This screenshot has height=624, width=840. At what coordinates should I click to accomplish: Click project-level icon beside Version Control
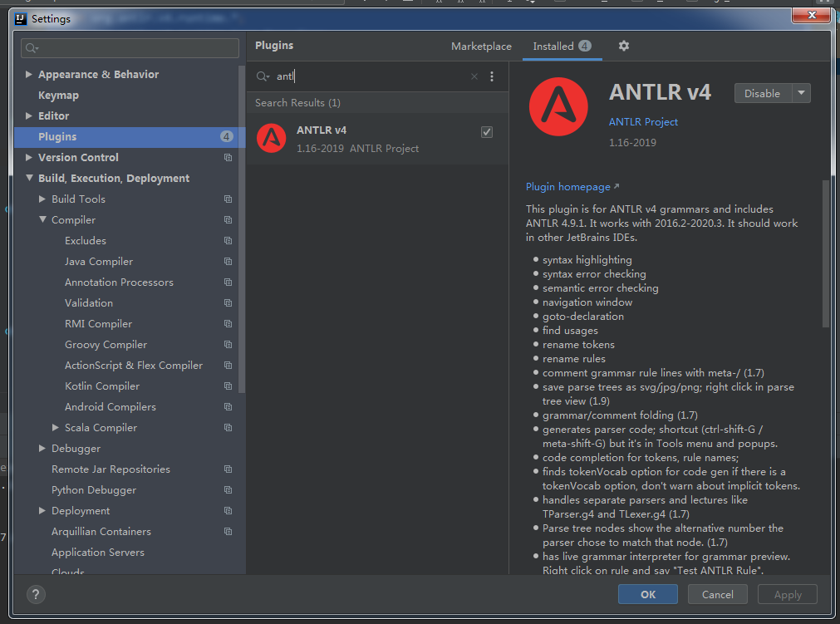click(x=228, y=158)
